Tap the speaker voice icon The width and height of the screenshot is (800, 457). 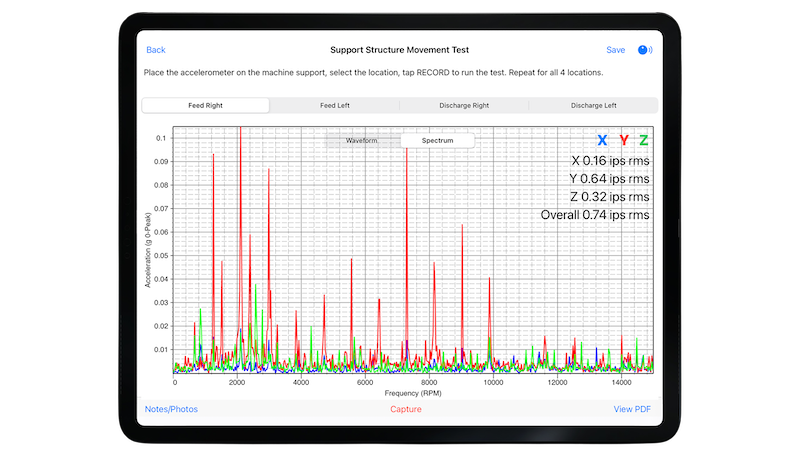pos(645,50)
